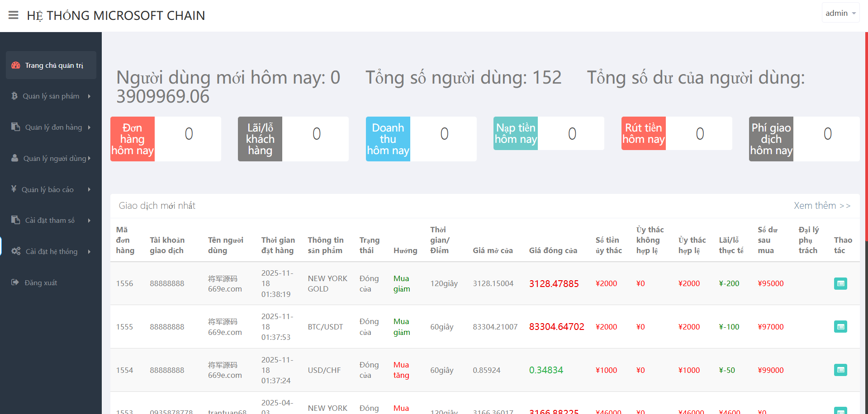Click the hamburger menu icon in header
868x414 pixels.
[x=14, y=15]
